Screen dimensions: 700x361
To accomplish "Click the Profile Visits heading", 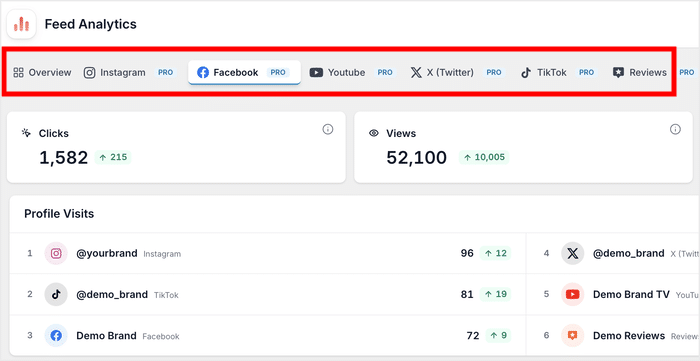I will pyautogui.click(x=59, y=214).
